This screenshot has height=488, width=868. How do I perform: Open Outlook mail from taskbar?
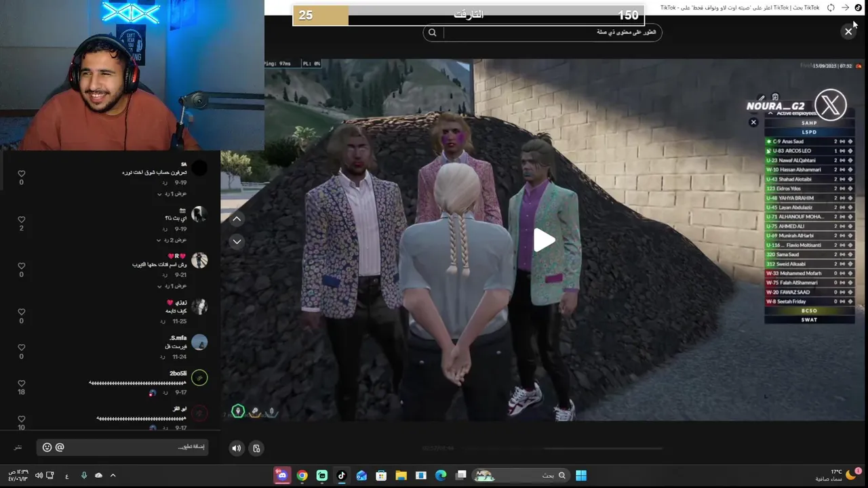pos(361,476)
